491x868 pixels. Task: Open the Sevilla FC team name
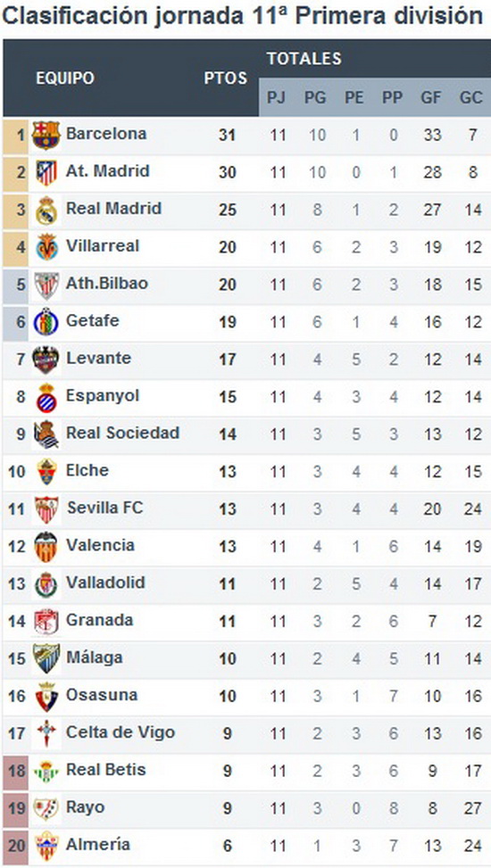(x=104, y=508)
